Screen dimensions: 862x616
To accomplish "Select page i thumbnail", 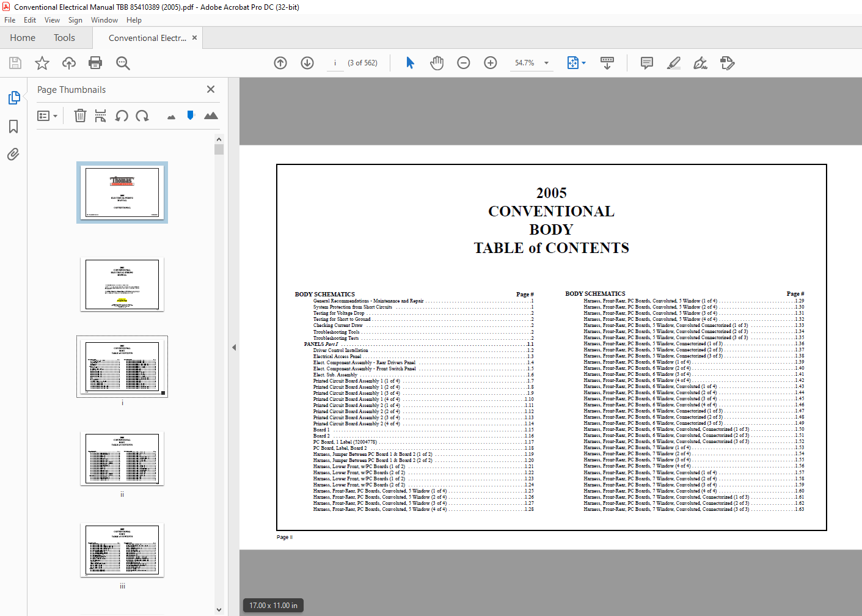I will coord(122,367).
